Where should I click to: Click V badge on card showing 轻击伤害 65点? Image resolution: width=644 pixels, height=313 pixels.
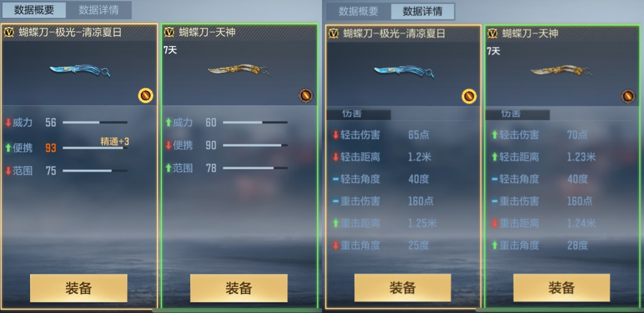coord(334,34)
